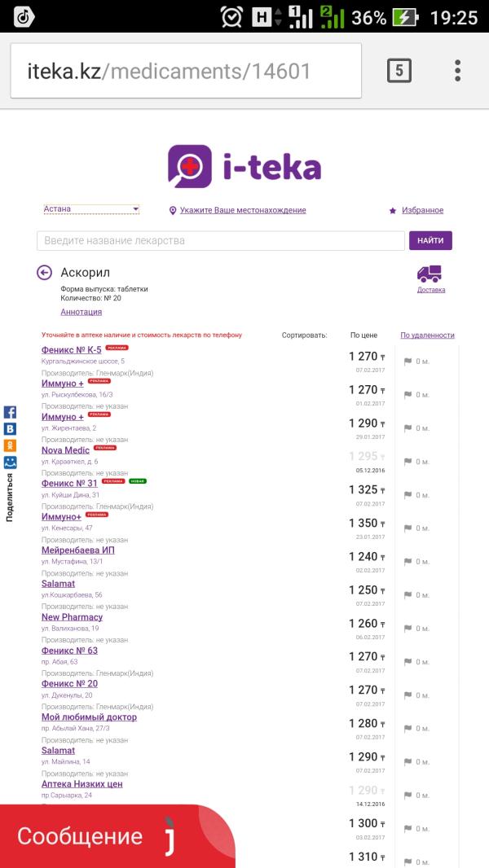Open the Nova Medic pharmacy link

pyautogui.click(x=65, y=450)
